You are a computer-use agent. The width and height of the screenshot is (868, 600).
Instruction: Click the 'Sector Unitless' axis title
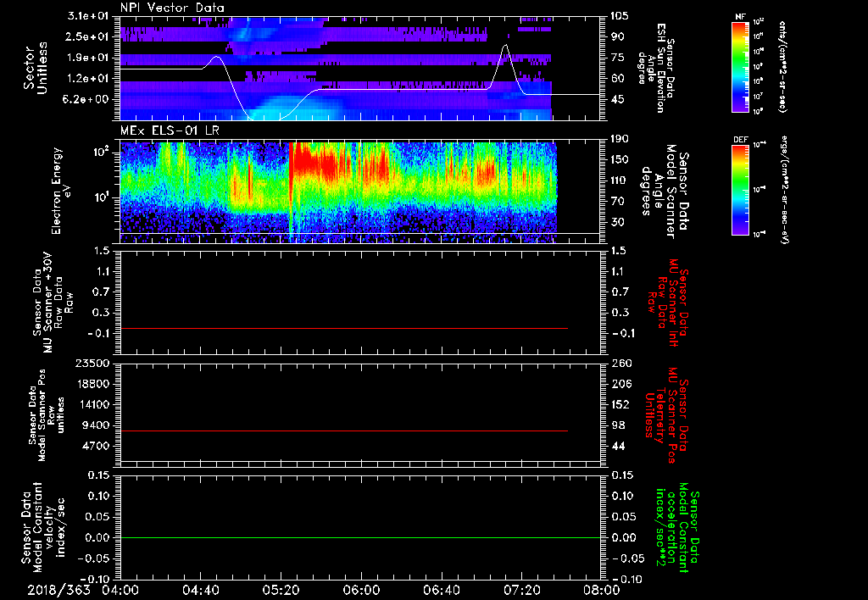[x=36, y=68]
